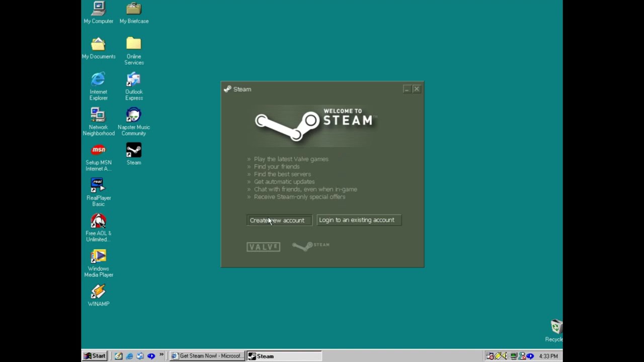
Task: Switch to Get Steam Now! taskbar window
Action: [207, 356]
